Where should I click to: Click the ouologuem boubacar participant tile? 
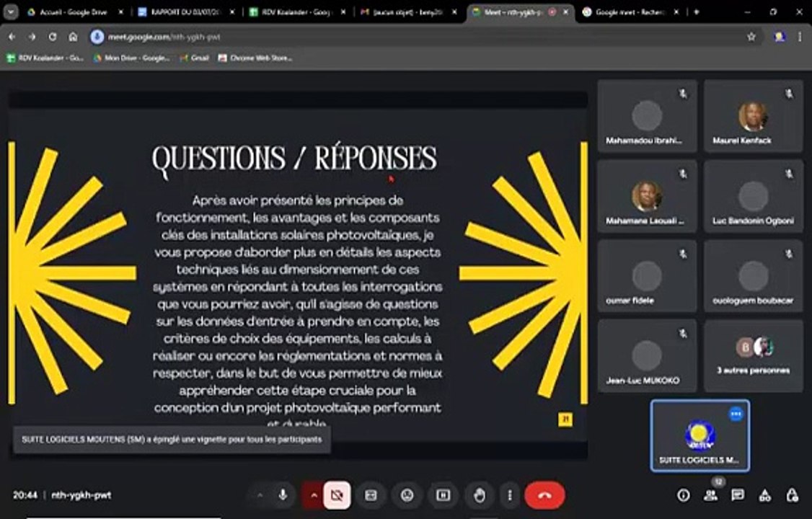[x=754, y=276]
